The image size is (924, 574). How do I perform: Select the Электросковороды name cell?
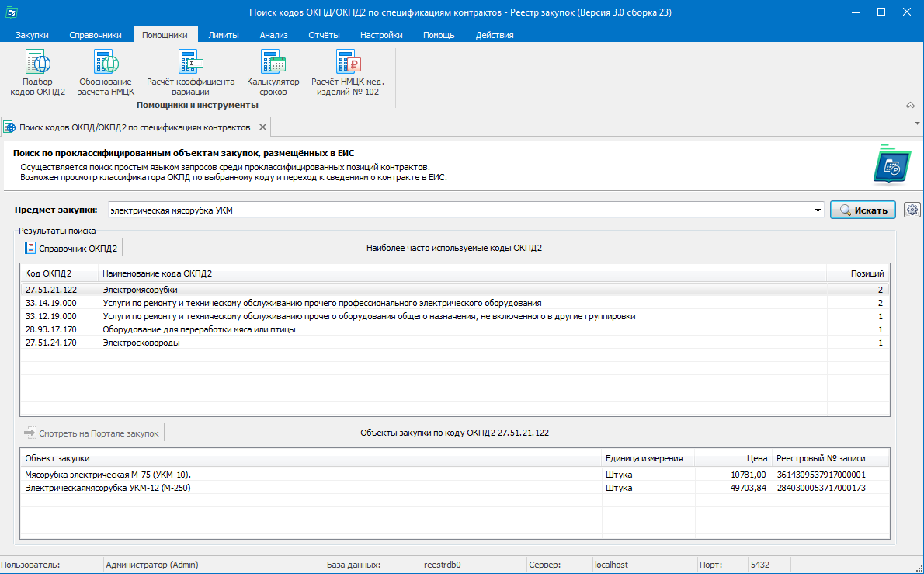pos(141,343)
